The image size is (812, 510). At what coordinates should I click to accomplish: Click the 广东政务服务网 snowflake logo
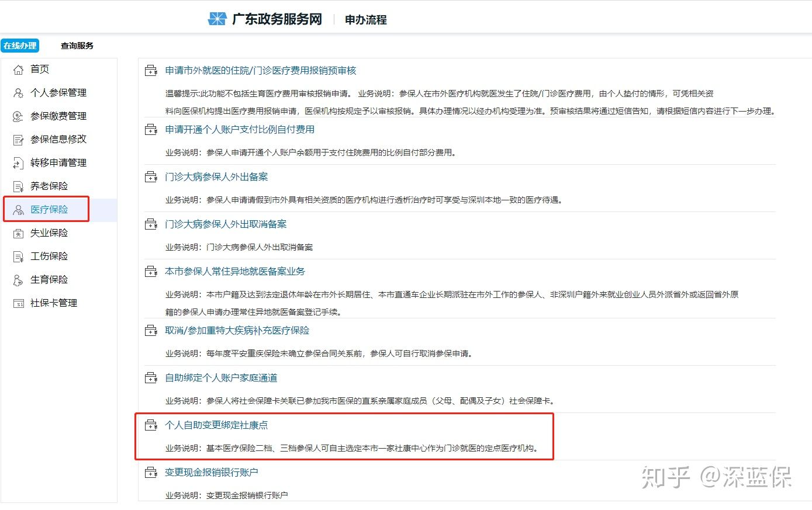pos(217,17)
